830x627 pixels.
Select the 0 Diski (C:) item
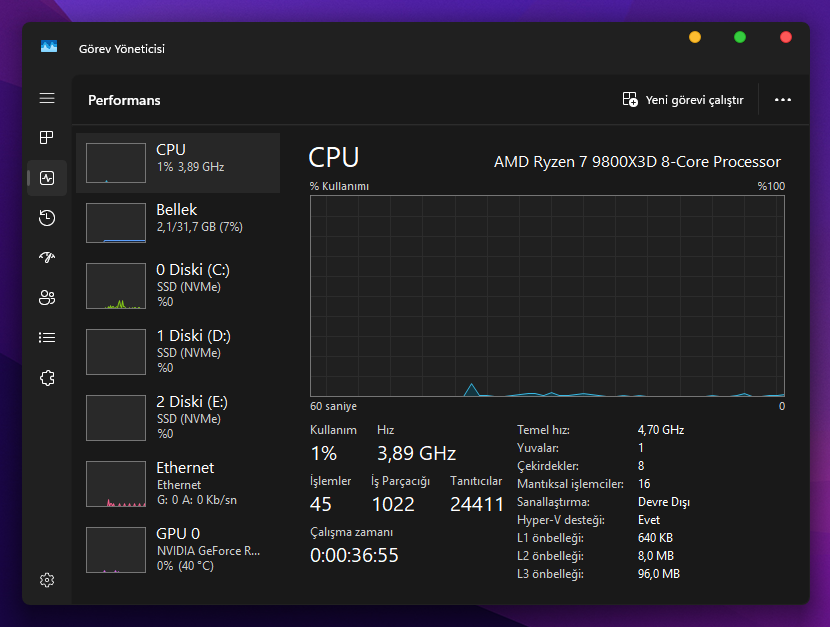[x=178, y=286]
